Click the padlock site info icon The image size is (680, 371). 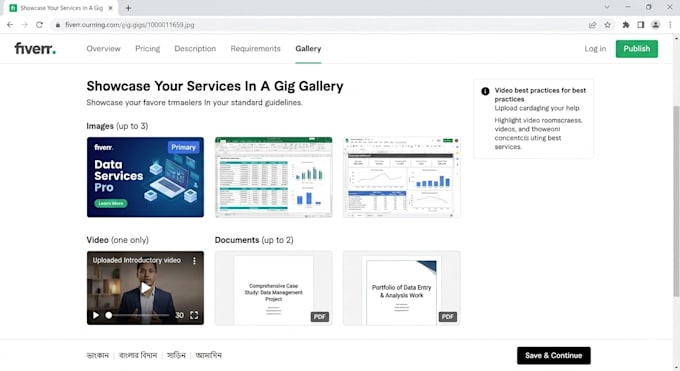point(58,25)
